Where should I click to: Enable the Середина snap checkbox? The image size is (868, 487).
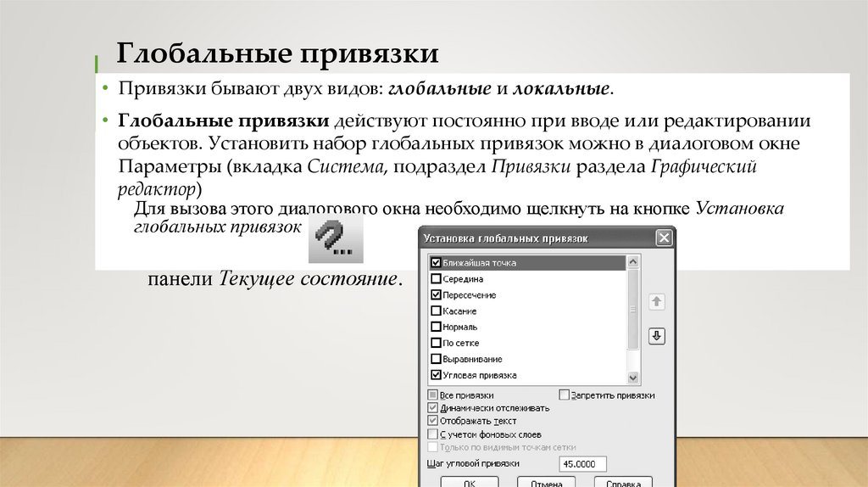(437, 278)
